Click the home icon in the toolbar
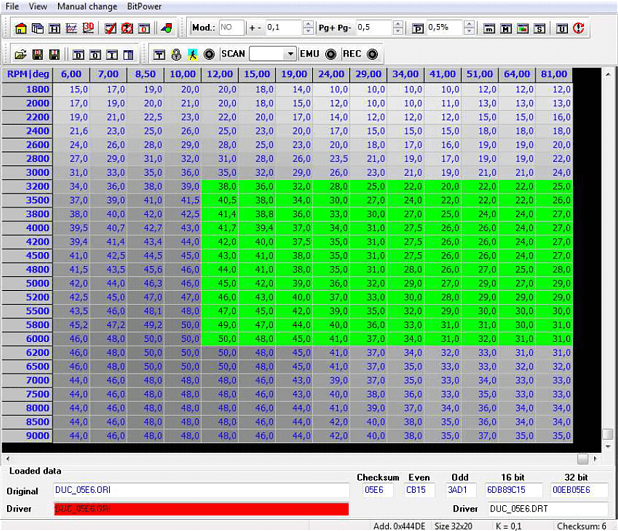Image resolution: width=618 pixels, height=531 pixels. pyautogui.click(x=20, y=27)
